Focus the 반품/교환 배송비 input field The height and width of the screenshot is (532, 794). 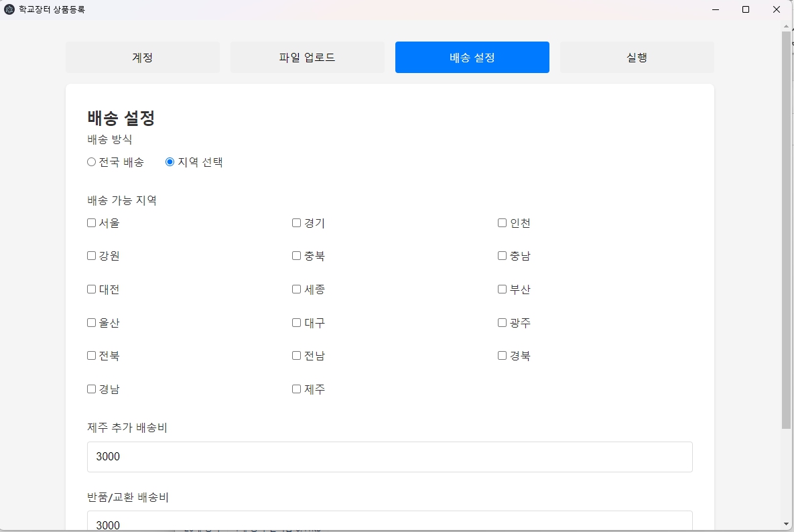point(389,523)
